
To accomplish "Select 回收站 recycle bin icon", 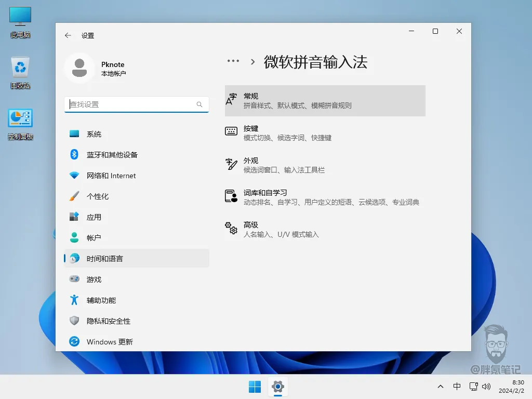I will tap(20, 73).
